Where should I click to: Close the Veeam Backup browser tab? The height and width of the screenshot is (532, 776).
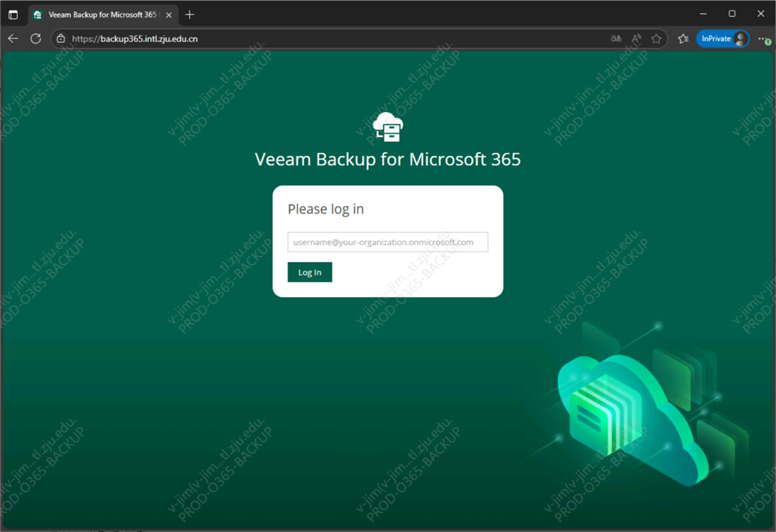click(x=169, y=15)
